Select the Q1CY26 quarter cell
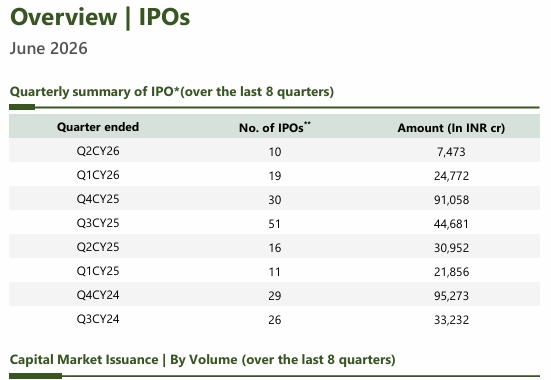Screen dimensions: 551x380 coord(98,175)
